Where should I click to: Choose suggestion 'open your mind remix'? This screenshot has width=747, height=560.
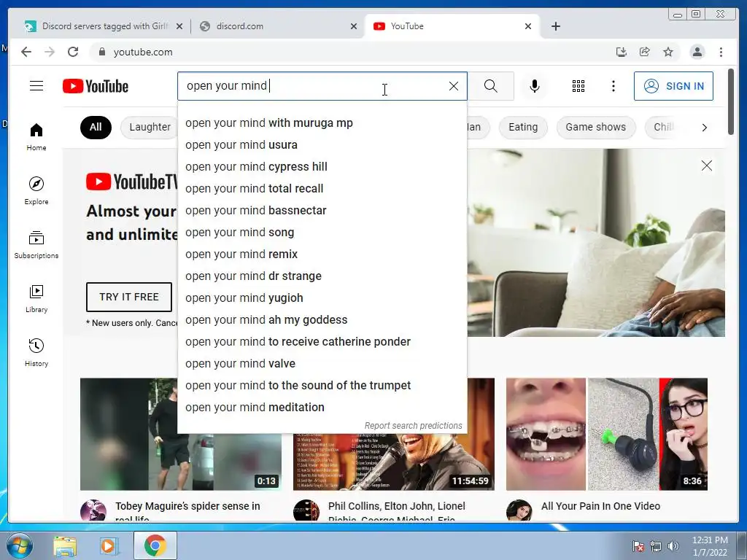click(322, 254)
